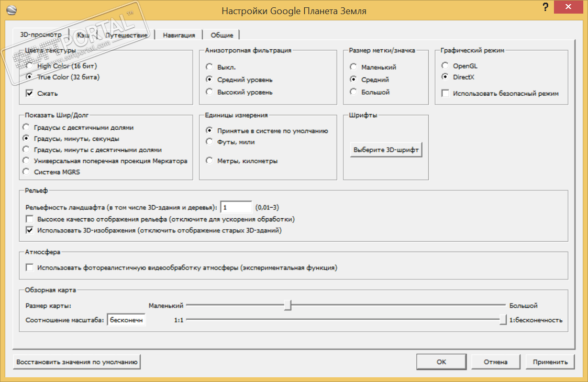Image resolution: width=588 pixels, height=382 pixels.
Task: Enable Использовать безопасный режим checkbox
Action: click(x=500, y=93)
